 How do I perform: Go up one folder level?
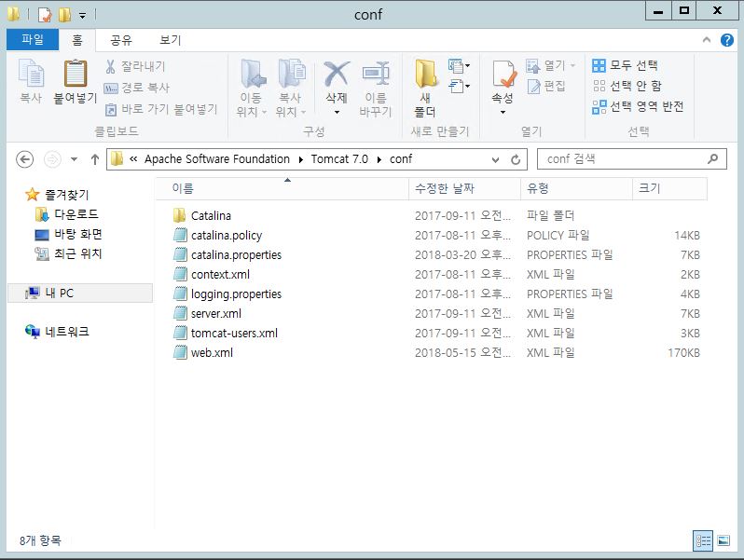95,159
